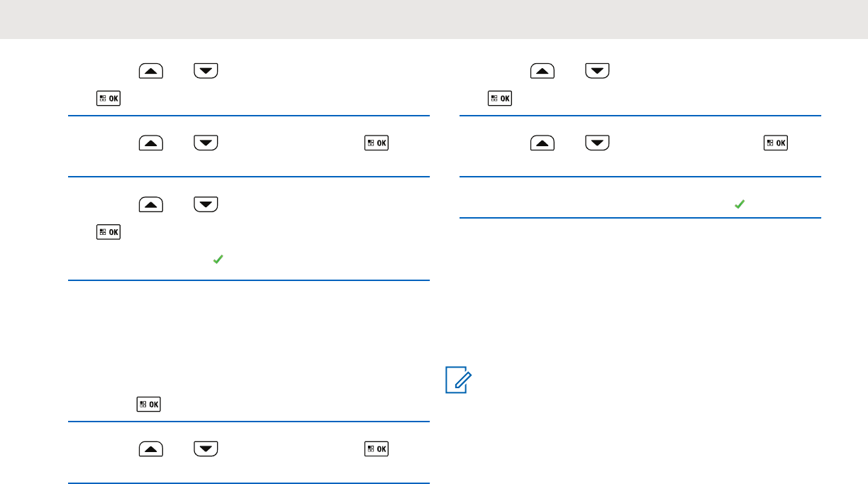Click the up arrow in the left column's first step
The width and height of the screenshot is (868, 484).
[x=151, y=71]
